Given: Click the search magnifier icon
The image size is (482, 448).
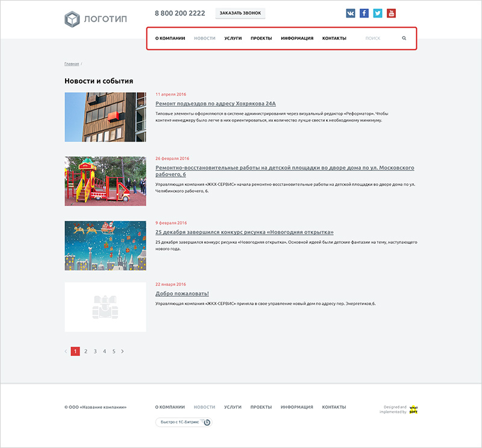Looking at the screenshot, I should point(404,39).
